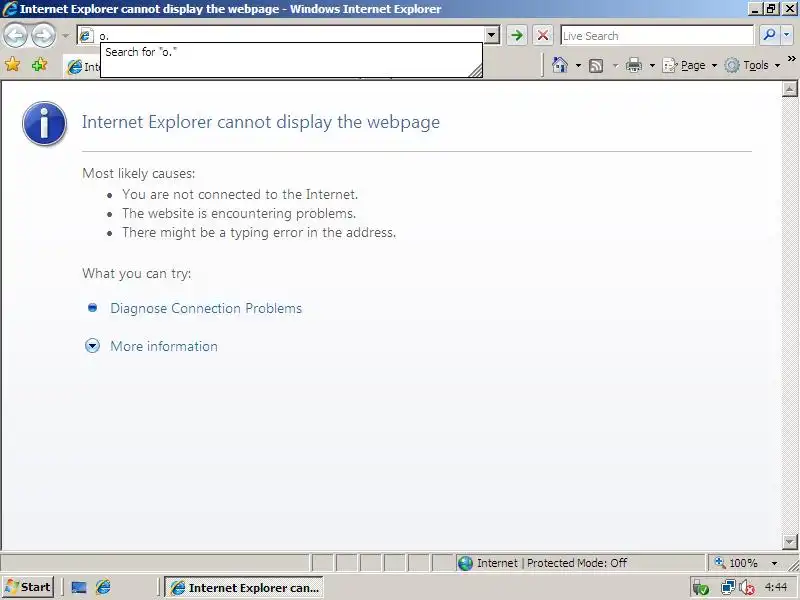The width and height of the screenshot is (800, 600).
Task: Open the recent pages dropdown beside Forward
Action: [65, 36]
